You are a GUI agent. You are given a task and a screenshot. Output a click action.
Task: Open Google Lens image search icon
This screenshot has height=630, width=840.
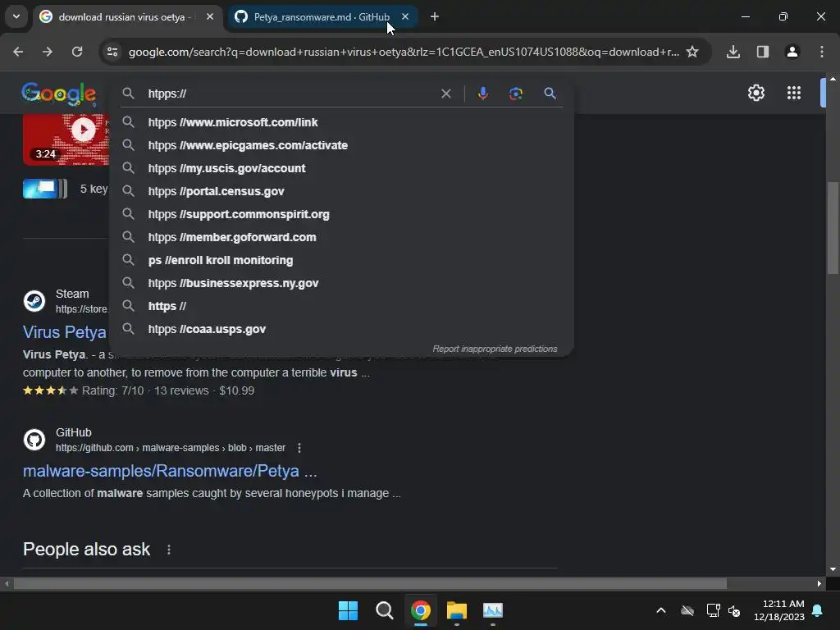click(x=516, y=94)
